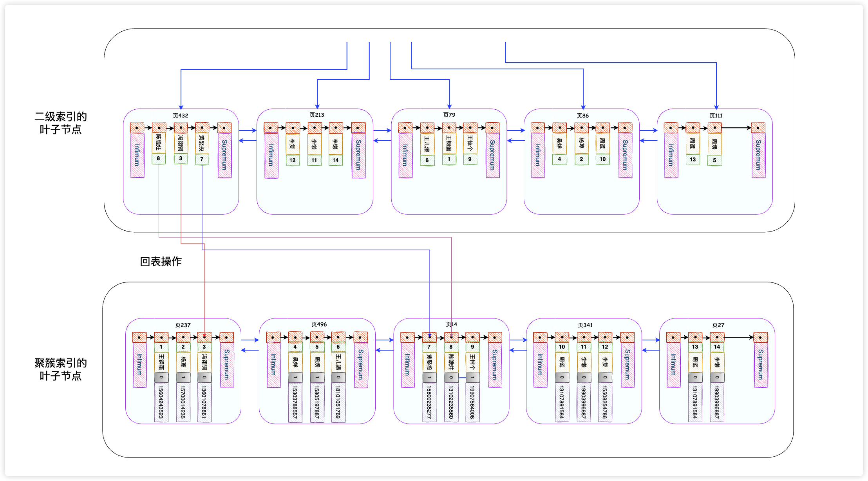Click the page label 页432
The height and width of the screenshot is (481, 868).
coord(181,116)
